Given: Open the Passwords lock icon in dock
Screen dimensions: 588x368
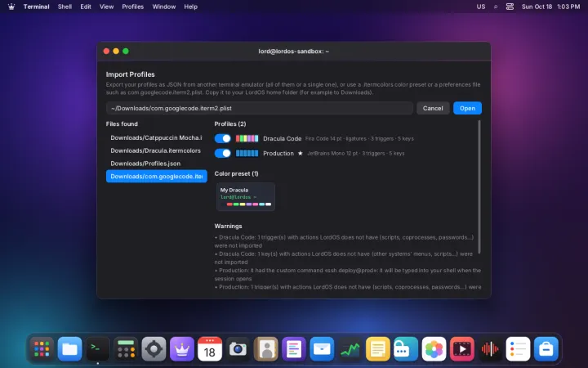Looking at the screenshot, I should tap(406, 349).
